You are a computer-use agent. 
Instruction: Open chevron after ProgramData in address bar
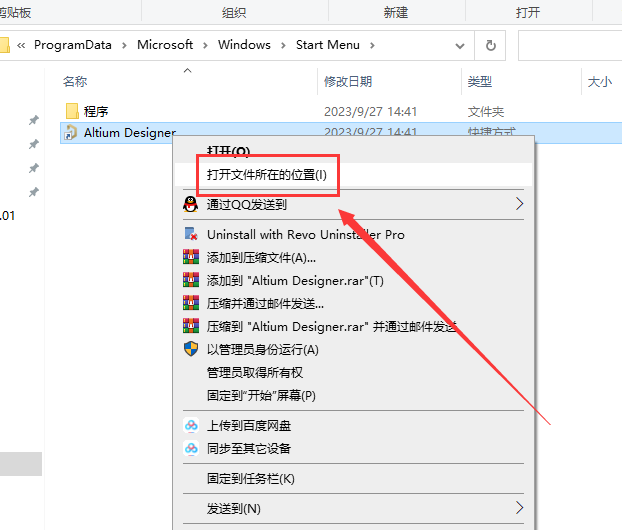(124, 45)
